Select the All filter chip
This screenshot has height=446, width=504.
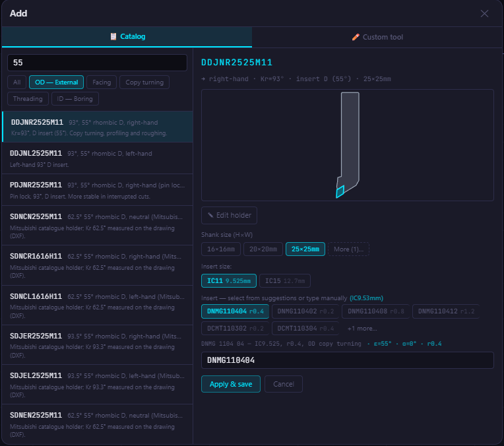point(16,82)
